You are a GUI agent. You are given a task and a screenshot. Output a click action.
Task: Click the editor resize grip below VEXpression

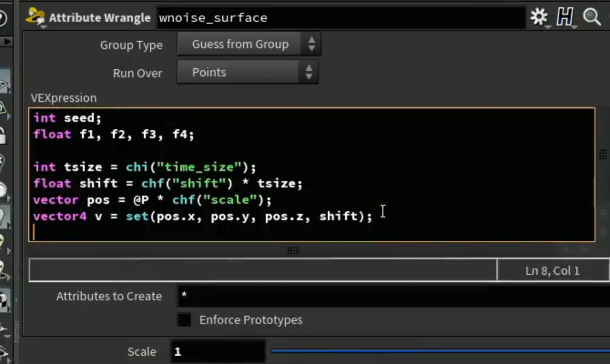coord(293,250)
